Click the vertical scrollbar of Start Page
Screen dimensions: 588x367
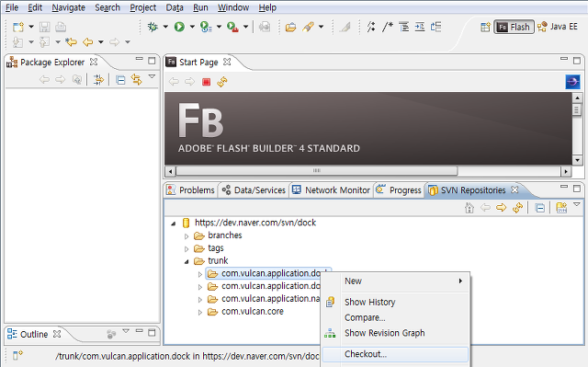[x=577, y=129]
